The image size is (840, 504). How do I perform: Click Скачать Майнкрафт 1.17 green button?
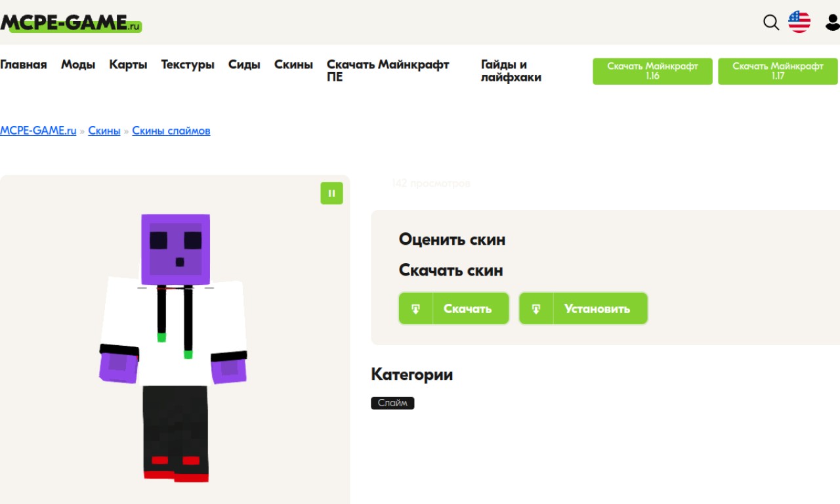(x=778, y=71)
